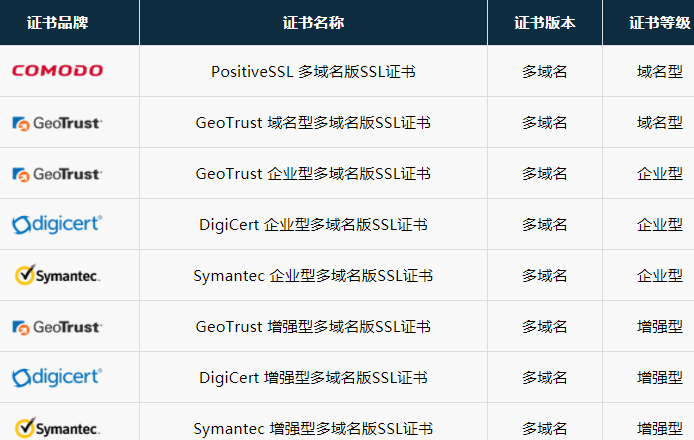Click 企业型 level in DigiCert 企业型 row
Image resolution: width=694 pixels, height=440 pixels.
click(x=660, y=224)
